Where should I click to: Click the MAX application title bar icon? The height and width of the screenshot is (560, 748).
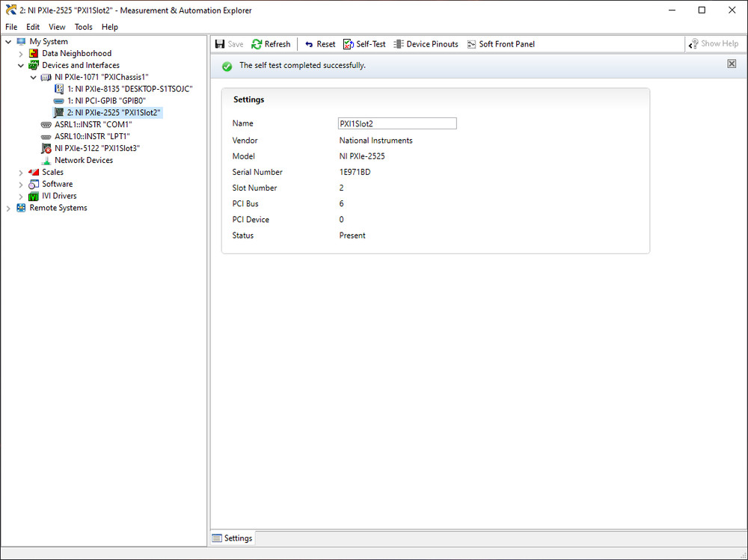click(10, 10)
